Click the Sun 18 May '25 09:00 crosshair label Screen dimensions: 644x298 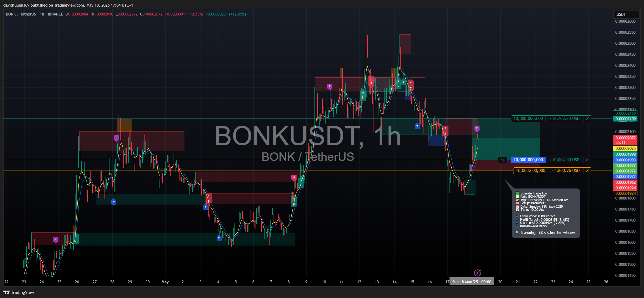[x=472, y=282]
